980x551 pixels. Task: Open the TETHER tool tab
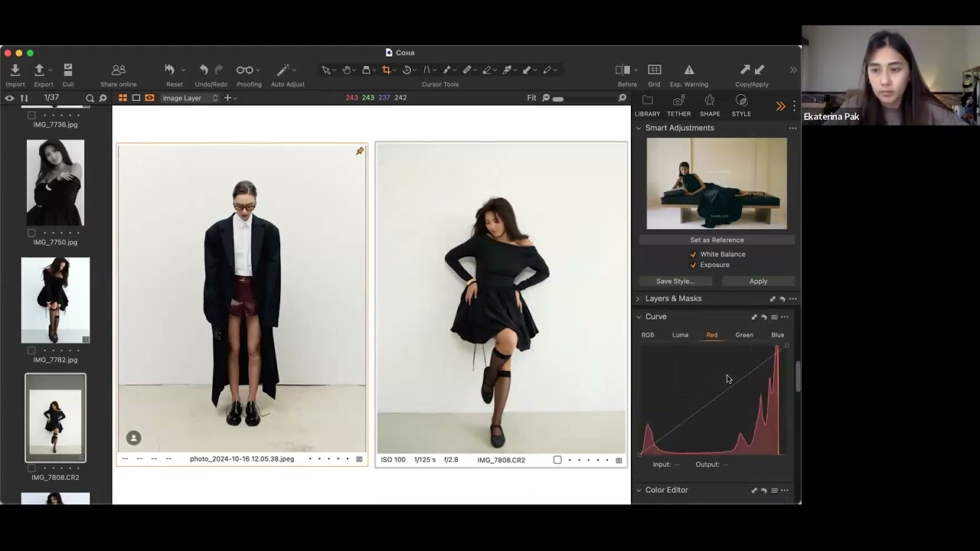678,106
